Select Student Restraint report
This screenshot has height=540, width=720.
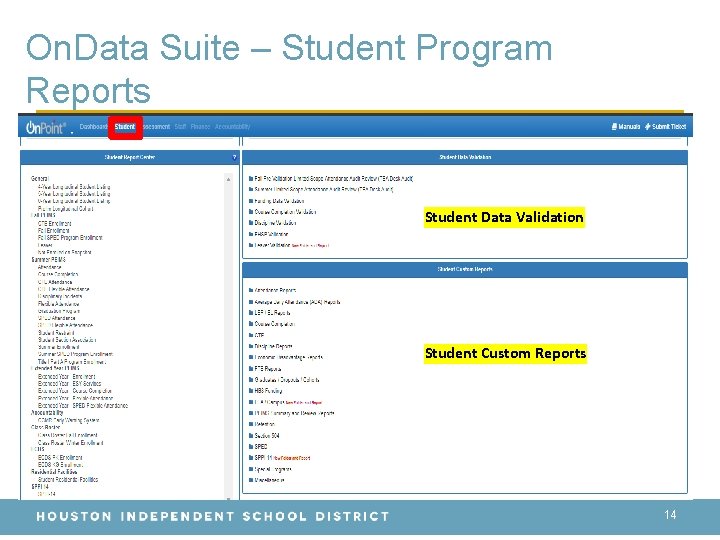point(56,333)
